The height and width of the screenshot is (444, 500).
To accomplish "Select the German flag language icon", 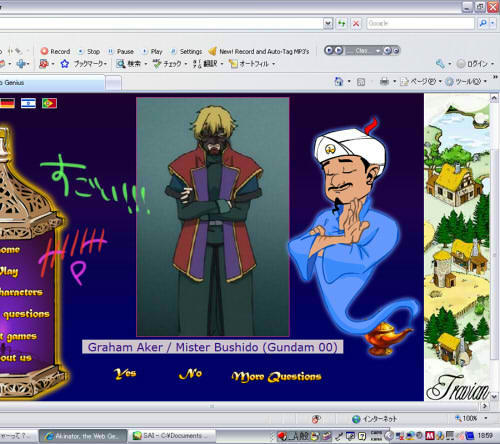I will point(7,103).
